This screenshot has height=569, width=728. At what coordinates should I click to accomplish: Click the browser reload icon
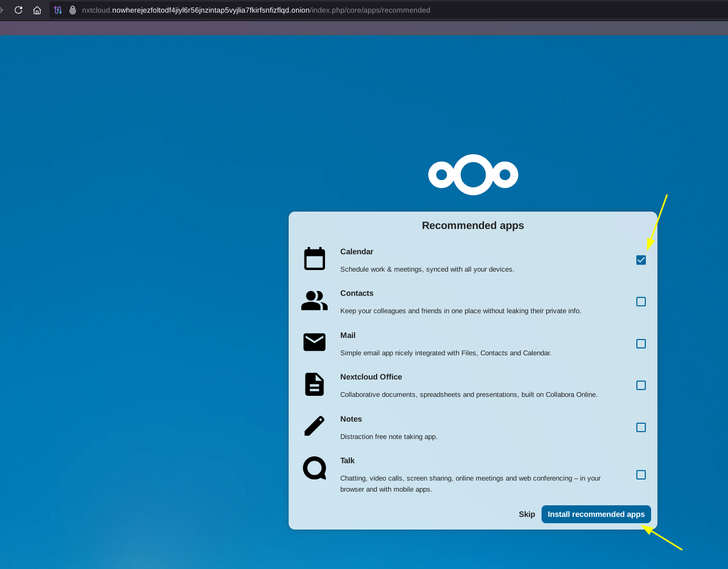point(18,10)
